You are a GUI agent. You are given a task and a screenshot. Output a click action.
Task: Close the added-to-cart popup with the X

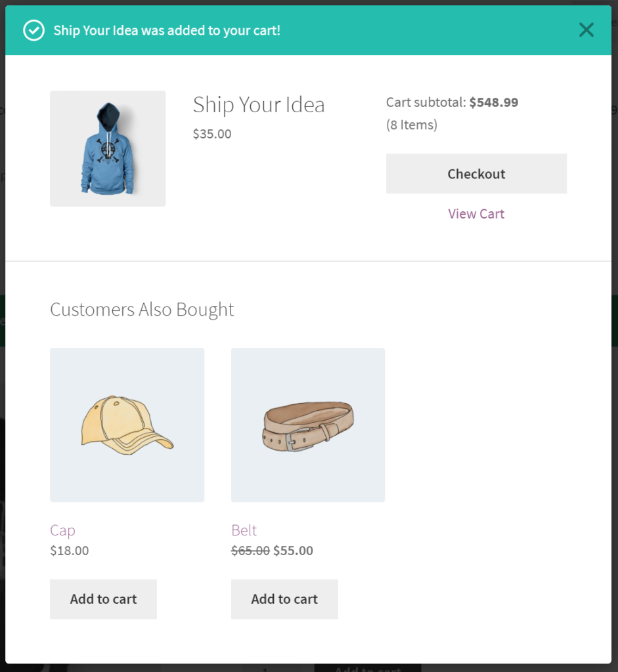[586, 30]
